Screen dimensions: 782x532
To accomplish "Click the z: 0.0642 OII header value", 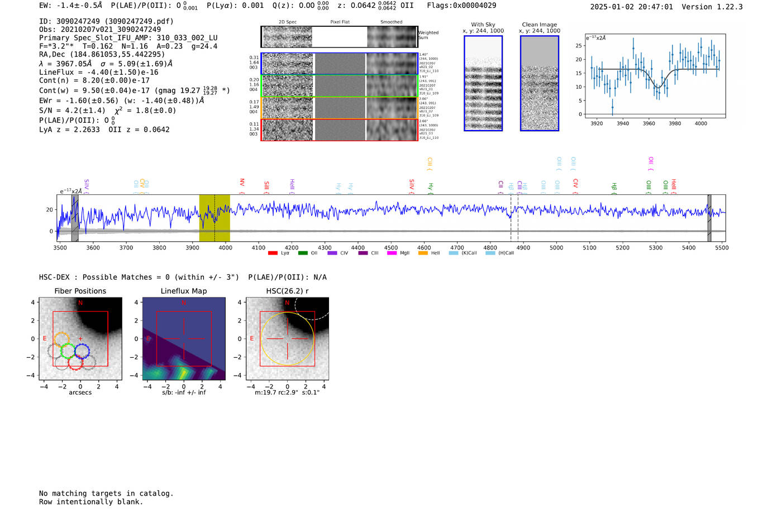I will [x=376, y=6].
